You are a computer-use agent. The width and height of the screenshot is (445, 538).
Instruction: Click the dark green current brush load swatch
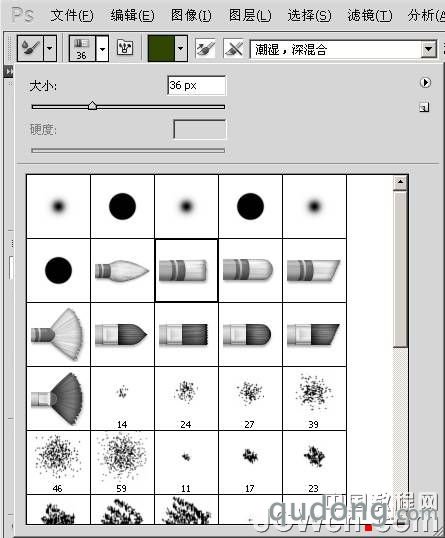pos(161,48)
